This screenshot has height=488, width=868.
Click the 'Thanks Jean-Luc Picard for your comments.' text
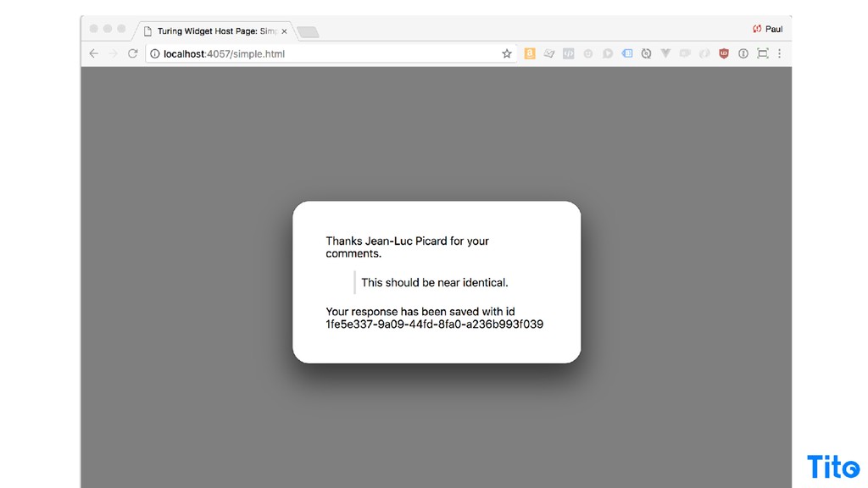point(407,247)
